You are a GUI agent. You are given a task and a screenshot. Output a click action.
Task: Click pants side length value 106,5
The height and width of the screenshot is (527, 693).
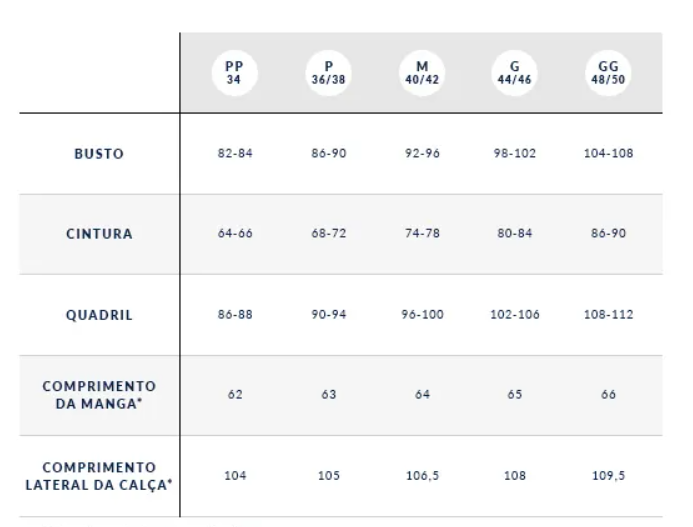[421, 475]
